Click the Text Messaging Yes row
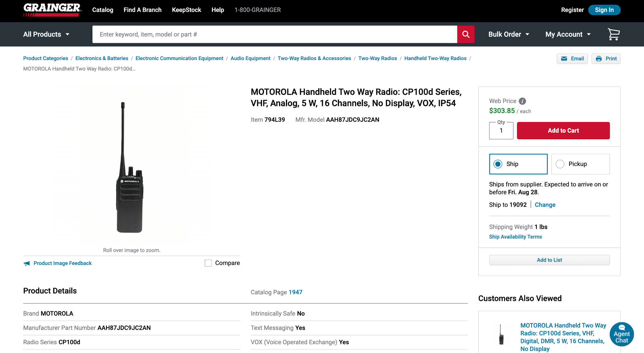Screen dimensions: 644x353 (x=359, y=328)
